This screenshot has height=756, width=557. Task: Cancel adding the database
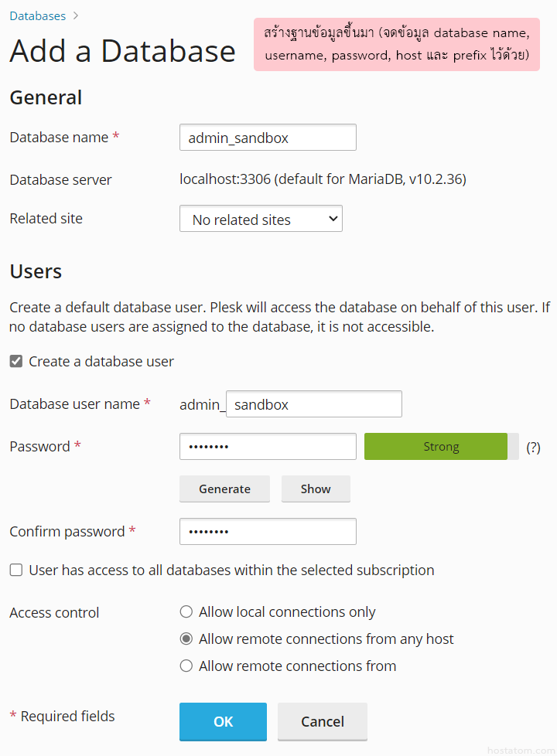pyautogui.click(x=322, y=721)
